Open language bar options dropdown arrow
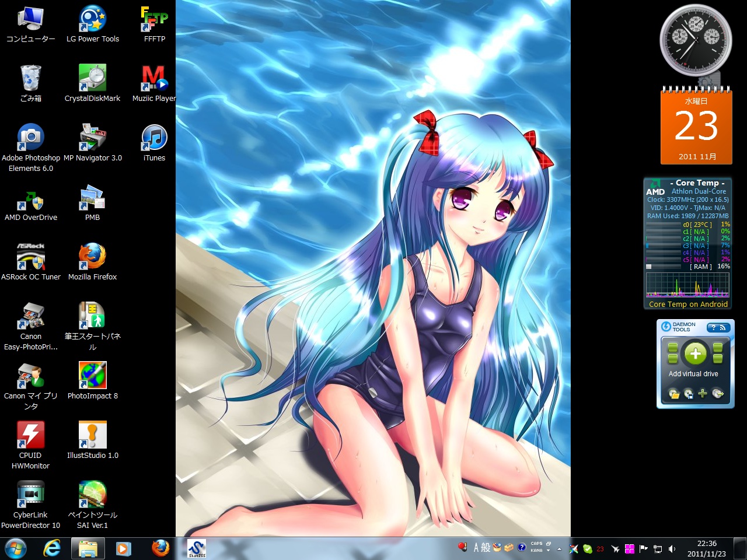The image size is (747, 560). tap(548, 551)
